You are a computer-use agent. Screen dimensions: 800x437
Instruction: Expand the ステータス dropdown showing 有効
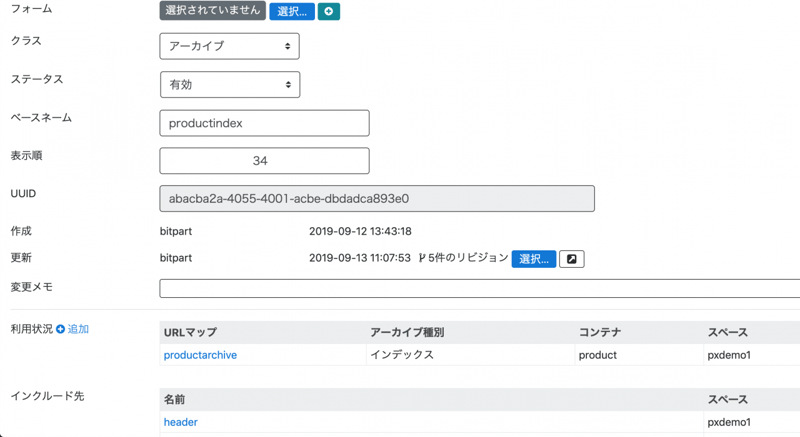(229, 85)
